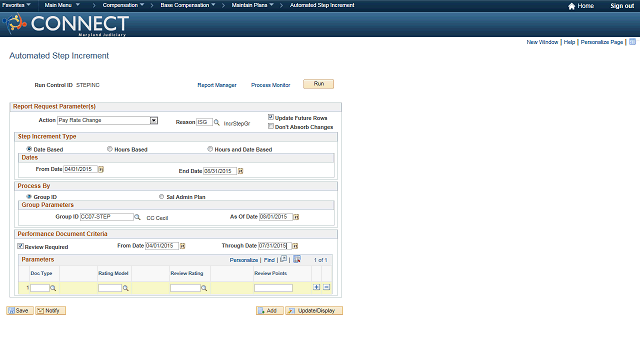Screen dimensions: 640x360
Task: Open the Group ID lookup magnifier
Action: coord(138,217)
